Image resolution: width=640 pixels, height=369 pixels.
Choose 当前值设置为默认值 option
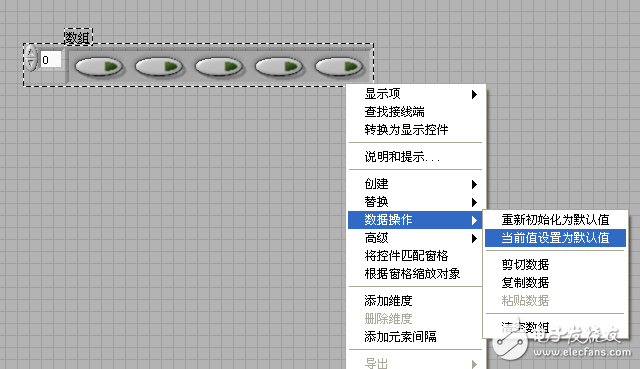555,238
